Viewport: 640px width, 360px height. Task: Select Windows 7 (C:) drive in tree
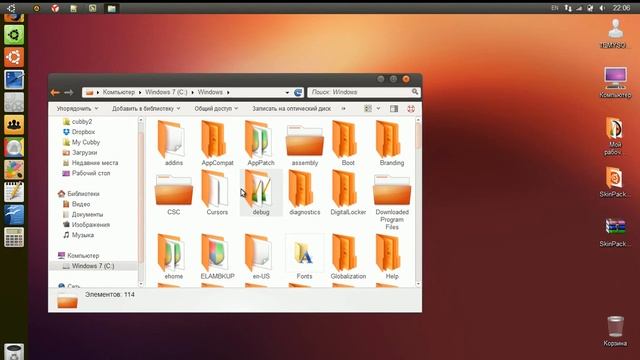click(93, 266)
